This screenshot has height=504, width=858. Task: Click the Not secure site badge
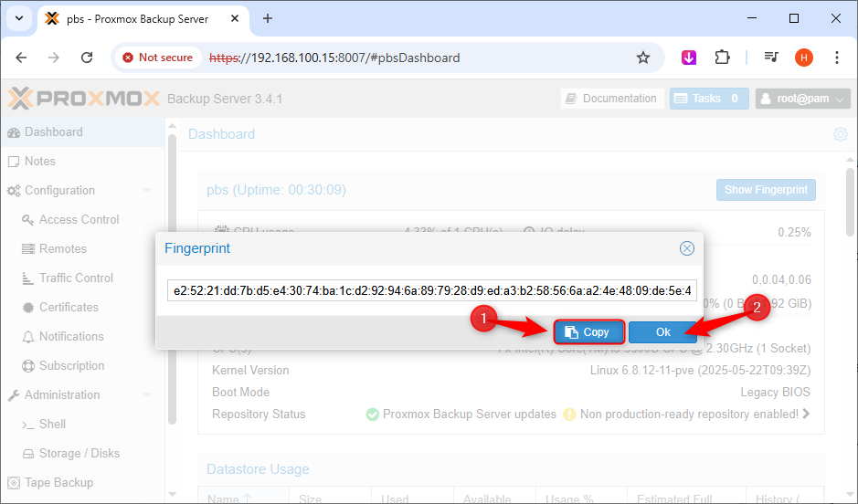coord(157,58)
